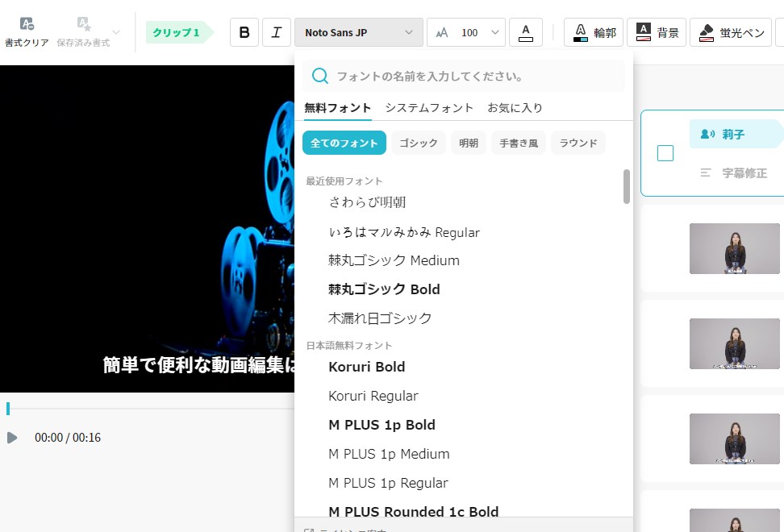Click the subtitle text on video preview

coord(199,365)
